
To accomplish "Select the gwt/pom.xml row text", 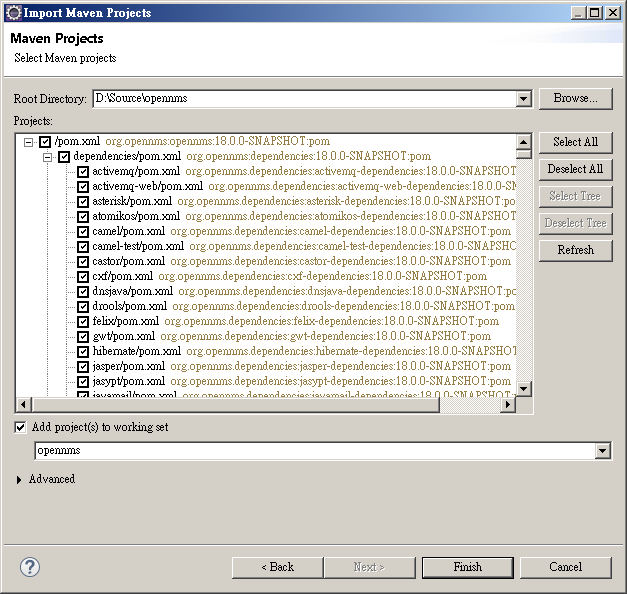I will pyautogui.click(x=124, y=336).
